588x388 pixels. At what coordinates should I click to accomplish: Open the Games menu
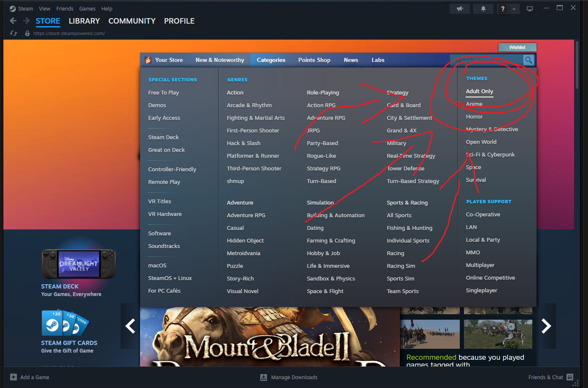[87, 8]
